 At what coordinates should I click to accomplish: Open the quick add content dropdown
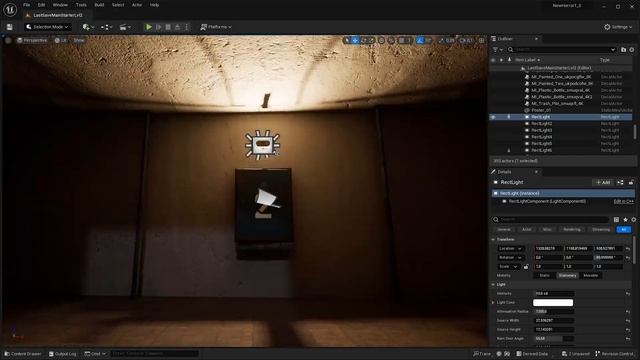tap(88, 27)
